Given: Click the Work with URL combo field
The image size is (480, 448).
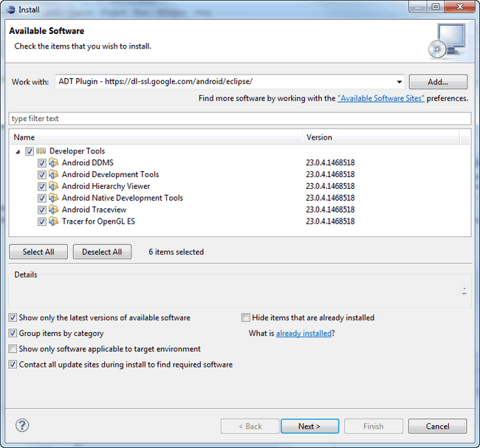Looking at the screenshot, I should pyautogui.click(x=230, y=82).
